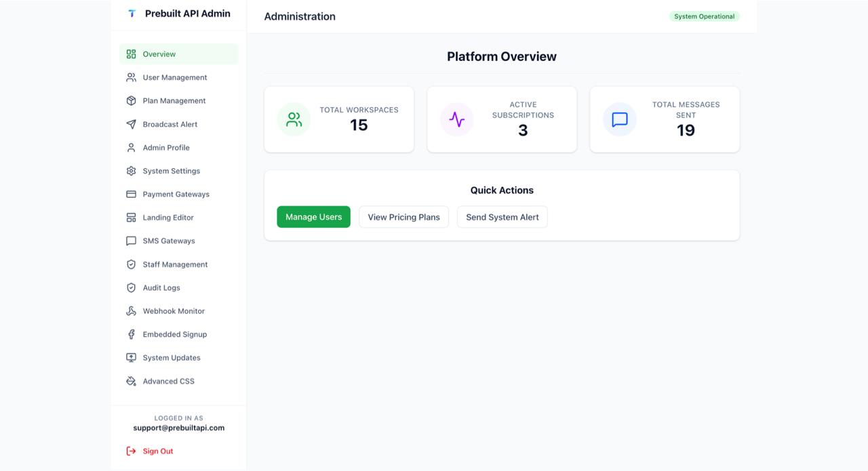868x471 pixels.
Task: Click the blue message bubble icon
Action: (x=619, y=119)
